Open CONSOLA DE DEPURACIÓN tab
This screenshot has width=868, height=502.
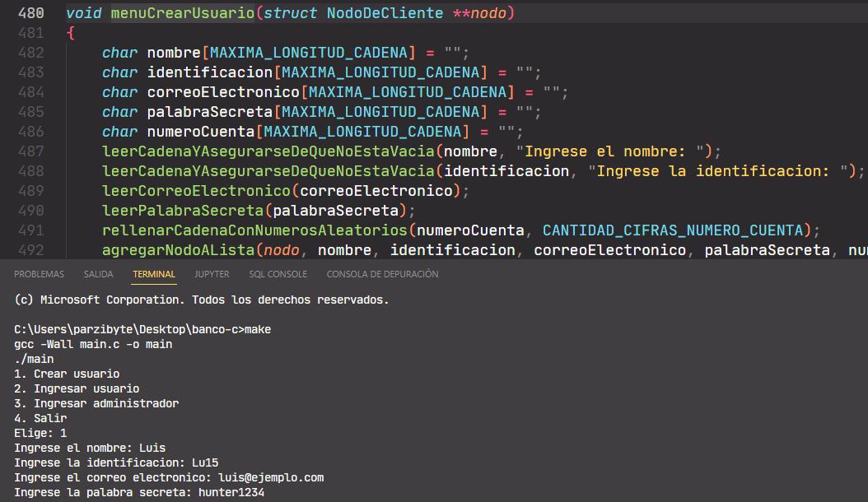pos(382,274)
